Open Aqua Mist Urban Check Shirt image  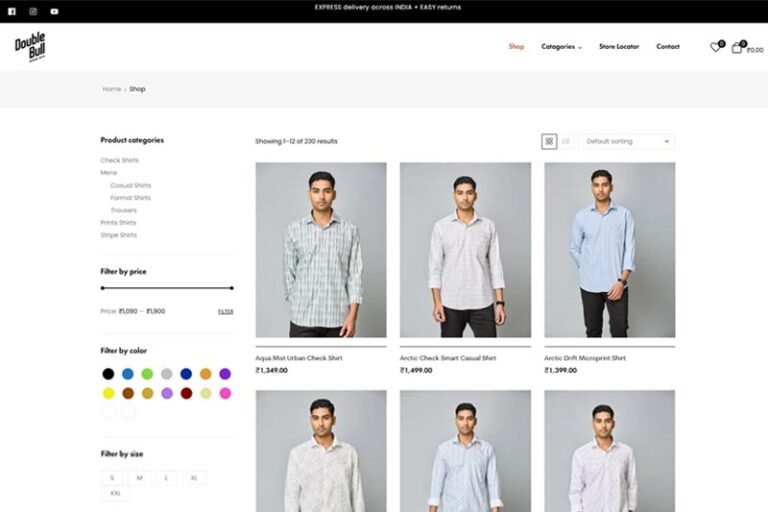(320, 250)
